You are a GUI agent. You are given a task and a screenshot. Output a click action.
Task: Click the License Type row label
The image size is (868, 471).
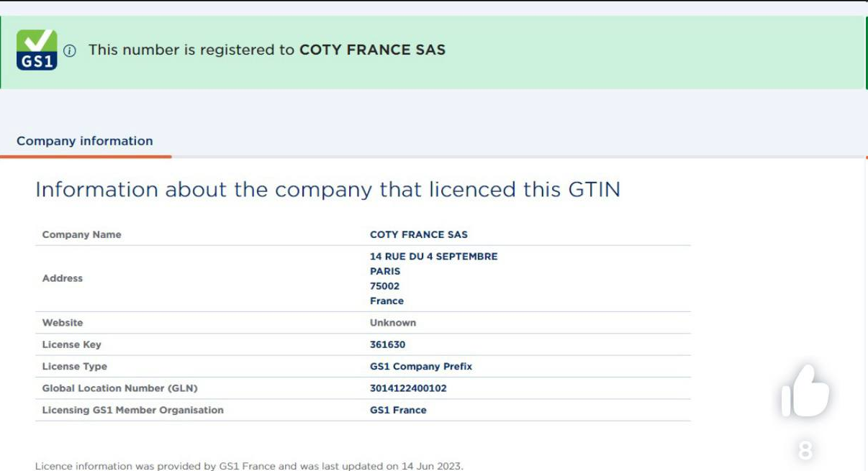click(74, 366)
